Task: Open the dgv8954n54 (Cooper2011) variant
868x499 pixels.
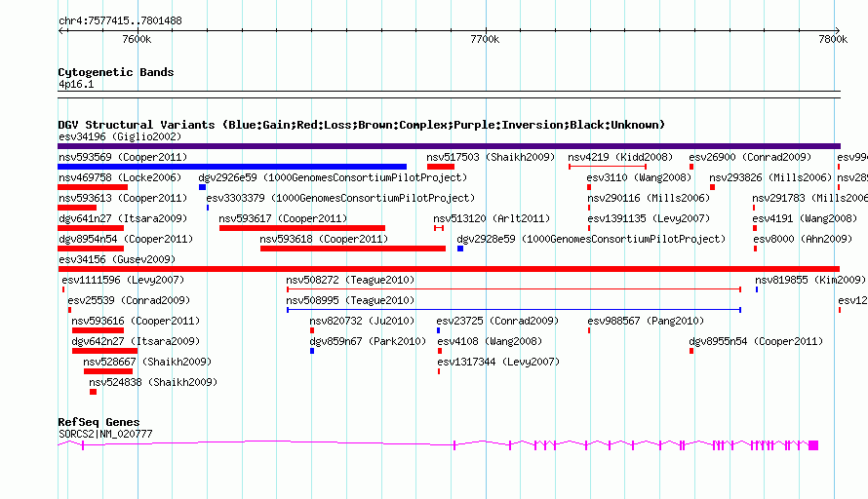Action: pos(91,249)
